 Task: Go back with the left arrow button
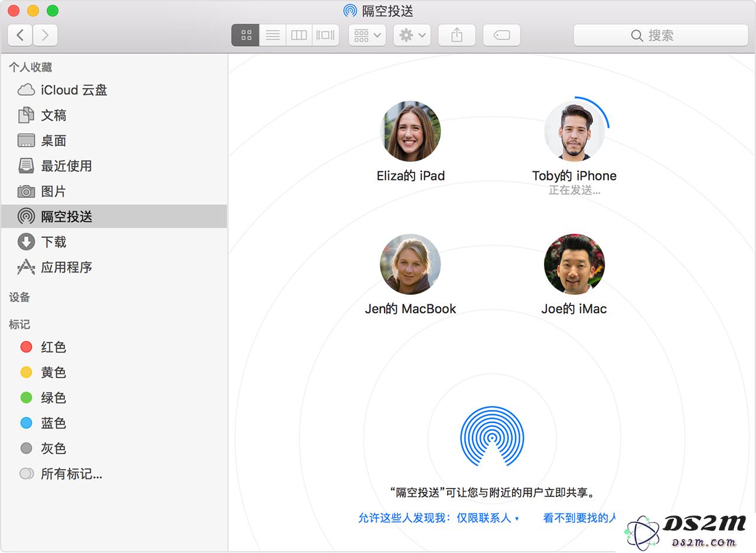[20, 35]
